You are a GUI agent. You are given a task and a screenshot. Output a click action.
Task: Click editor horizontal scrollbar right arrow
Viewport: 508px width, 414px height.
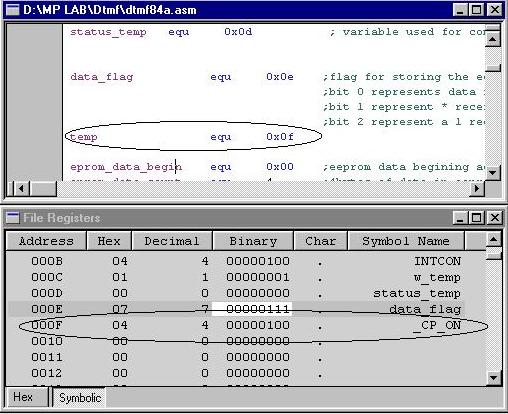(x=477, y=189)
